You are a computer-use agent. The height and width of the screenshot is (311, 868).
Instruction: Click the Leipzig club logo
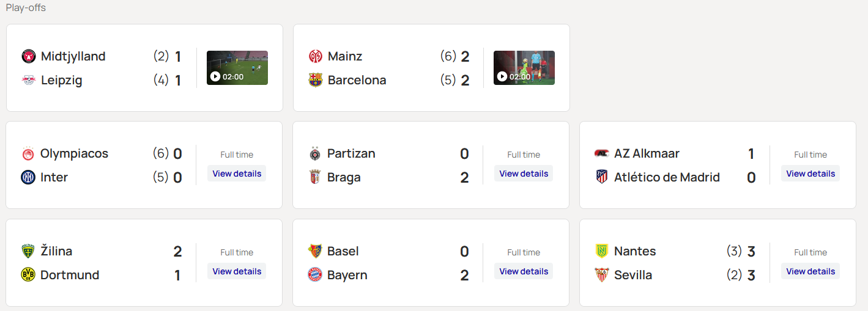28,80
